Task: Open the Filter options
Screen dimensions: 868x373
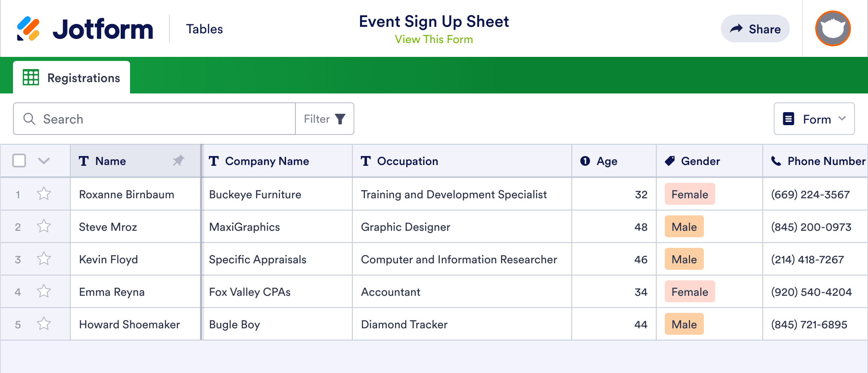Action: [x=324, y=119]
